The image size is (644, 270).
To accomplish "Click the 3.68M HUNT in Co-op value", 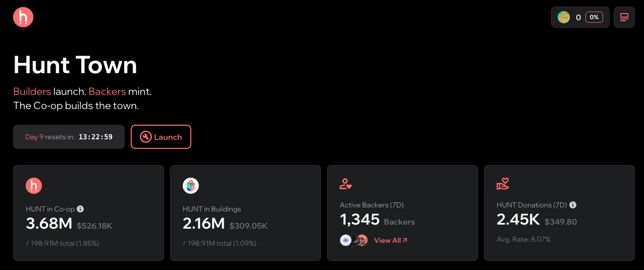I will pyautogui.click(x=49, y=223).
